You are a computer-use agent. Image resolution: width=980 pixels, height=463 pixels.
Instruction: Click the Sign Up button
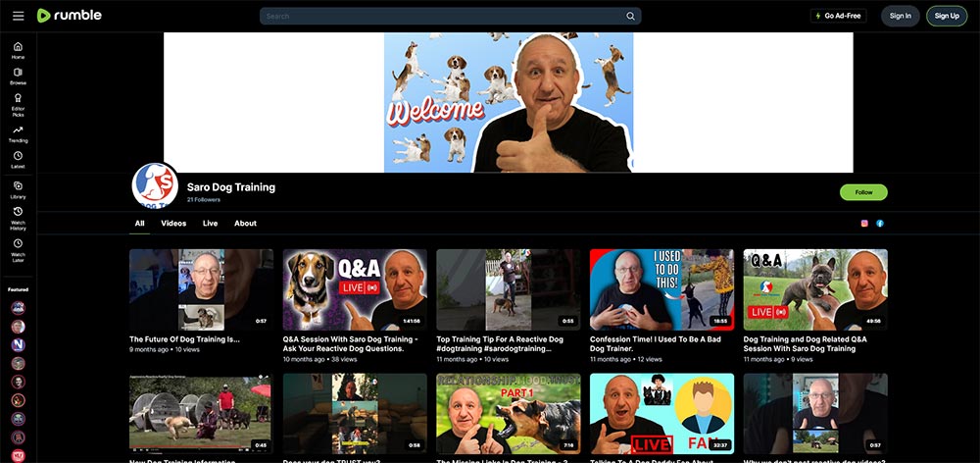pyautogui.click(x=947, y=16)
